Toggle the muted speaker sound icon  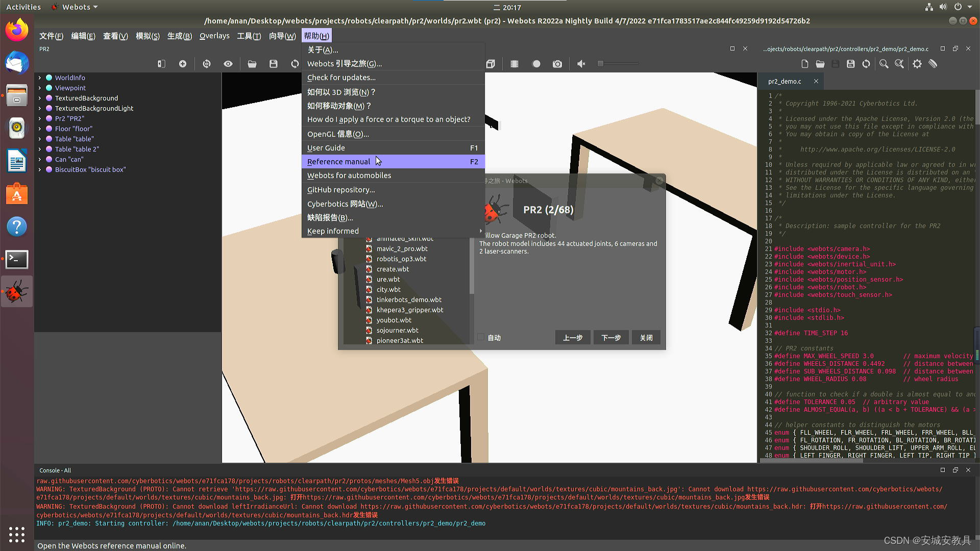(581, 64)
